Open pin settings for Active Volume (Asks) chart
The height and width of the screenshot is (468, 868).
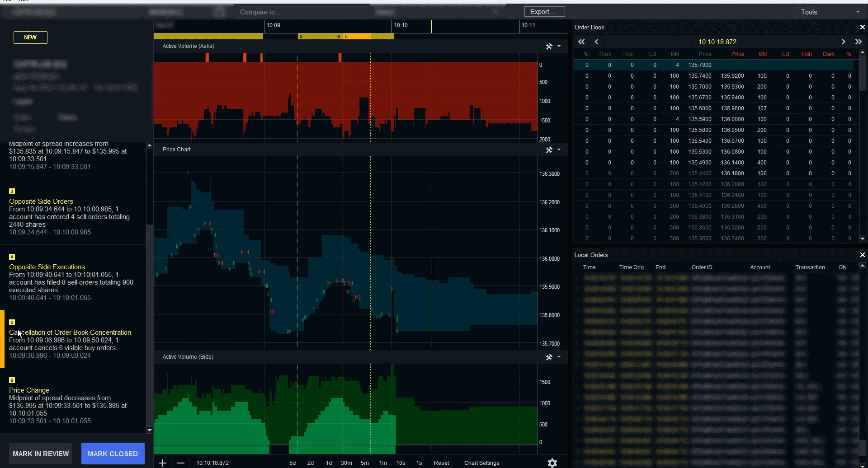point(549,46)
